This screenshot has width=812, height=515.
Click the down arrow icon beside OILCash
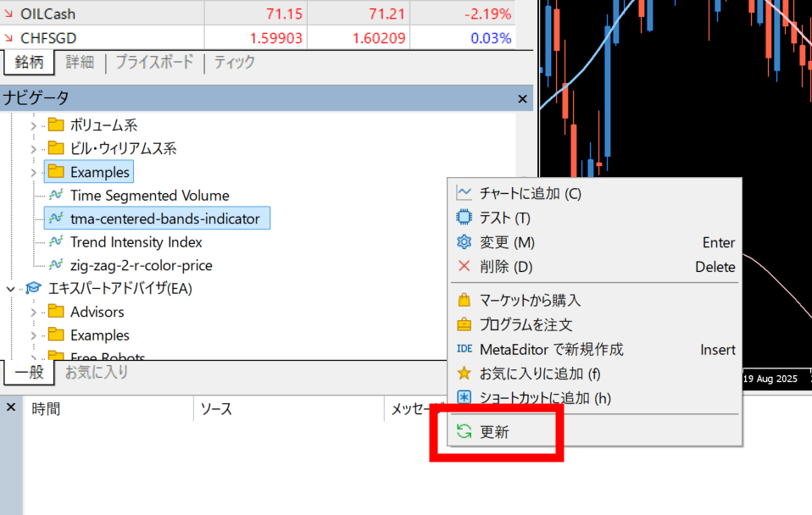pyautogui.click(x=8, y=14)
